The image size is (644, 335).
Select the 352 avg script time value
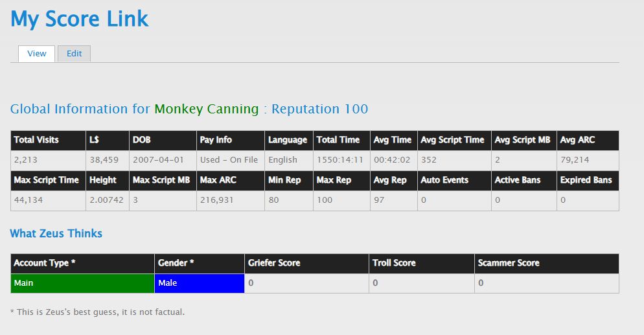428,160
